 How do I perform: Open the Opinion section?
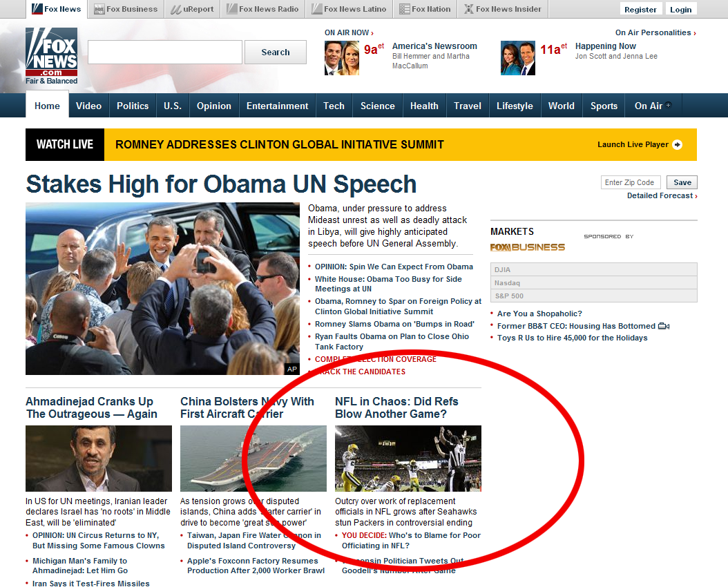[x=214, y=106]
